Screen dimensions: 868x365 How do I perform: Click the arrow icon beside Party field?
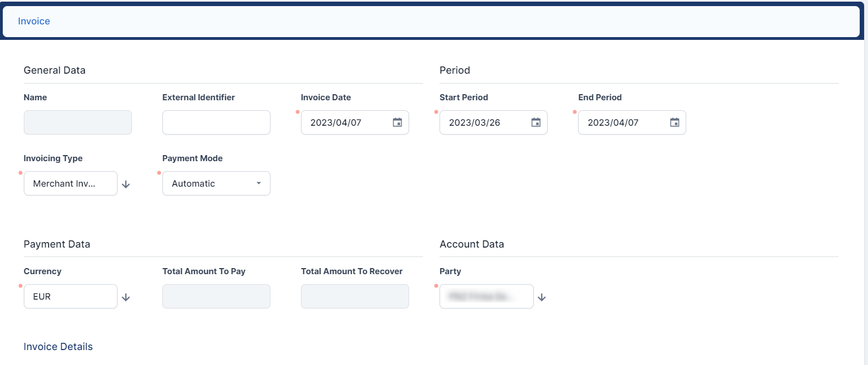pyautogui.click(x=542, y=297)
